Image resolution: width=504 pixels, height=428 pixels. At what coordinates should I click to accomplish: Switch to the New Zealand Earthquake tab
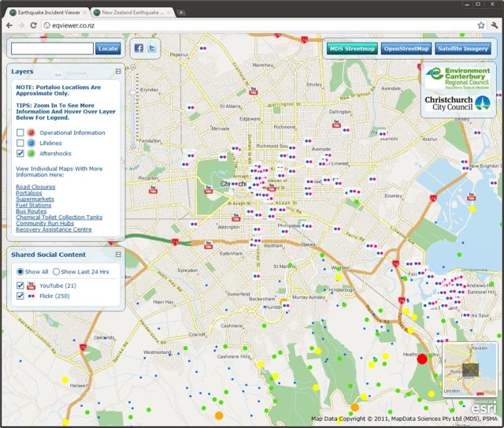pyautogui.click(x=132, y=13)
